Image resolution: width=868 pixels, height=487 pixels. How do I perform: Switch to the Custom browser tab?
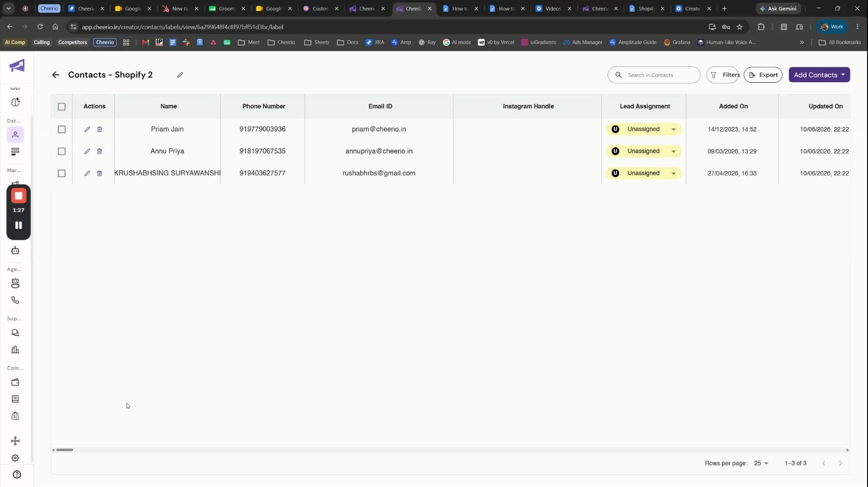click(x=321, y=9)
